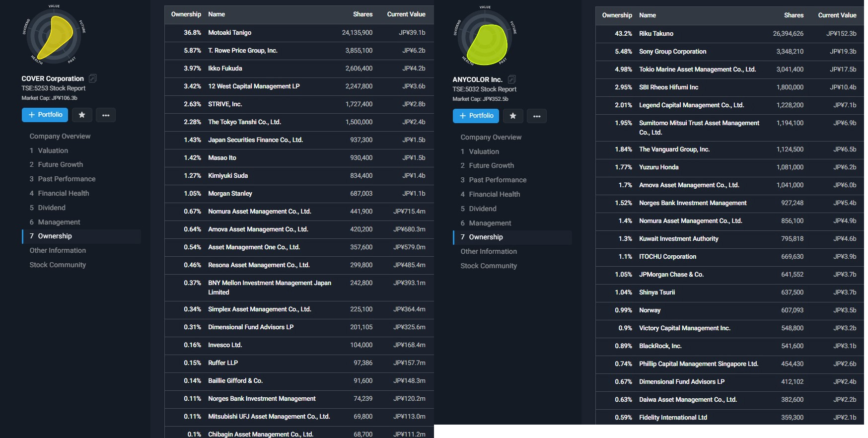Select Legend Capital Management Co., Ltd.
The image size is (868, 438).
click(692, 105)
